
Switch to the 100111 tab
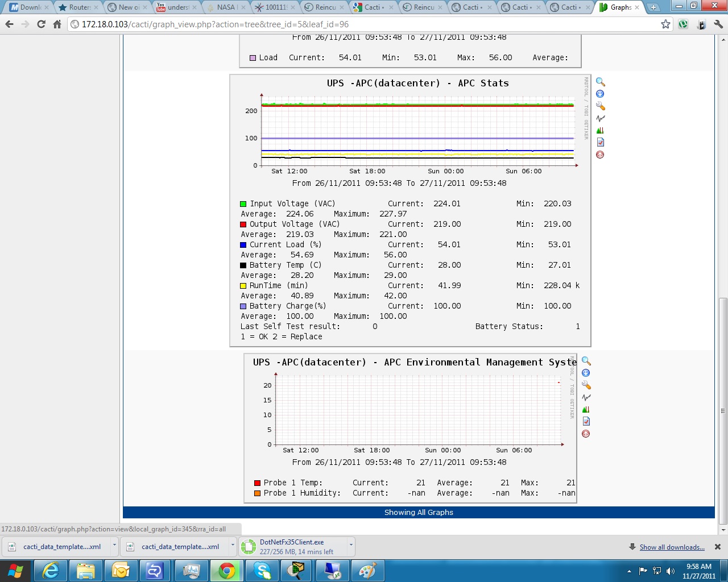tap(275, 7)
